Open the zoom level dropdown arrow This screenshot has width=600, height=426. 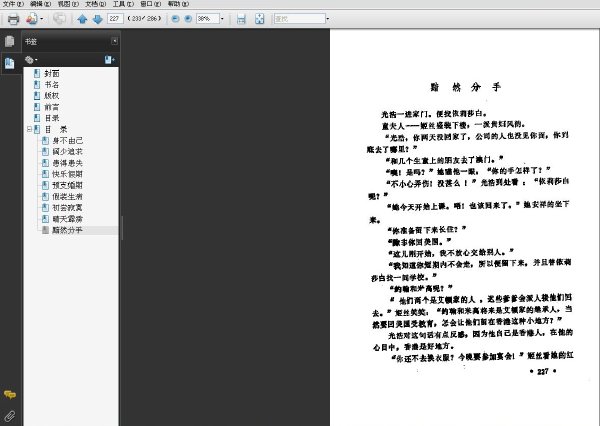(222, 19)
